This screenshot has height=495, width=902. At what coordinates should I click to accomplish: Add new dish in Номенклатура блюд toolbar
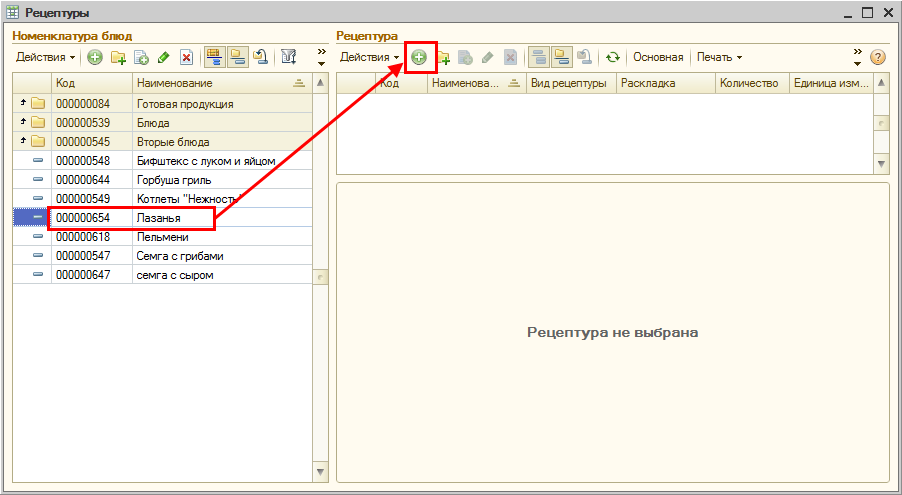click(x=95, y=57)
